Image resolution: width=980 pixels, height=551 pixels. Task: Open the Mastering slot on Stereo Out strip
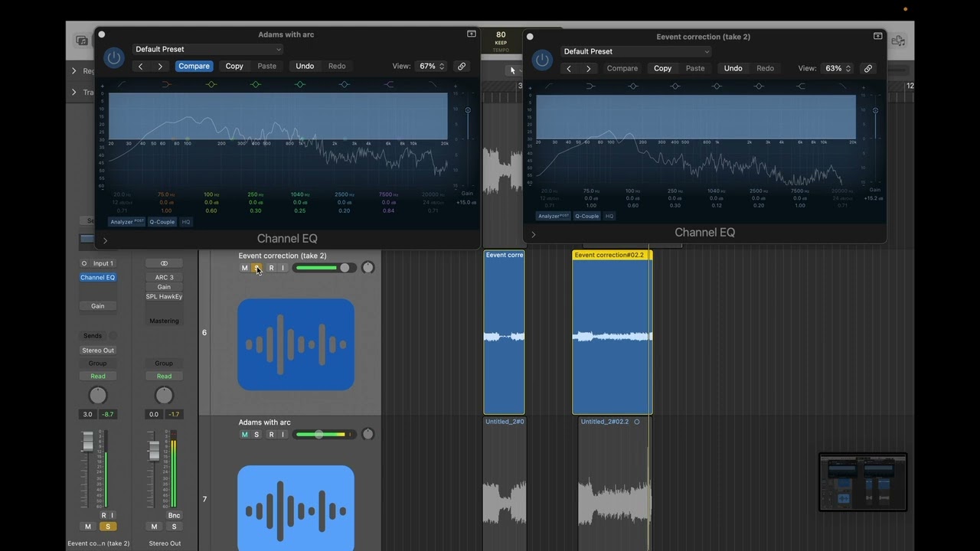click(164, 321)
